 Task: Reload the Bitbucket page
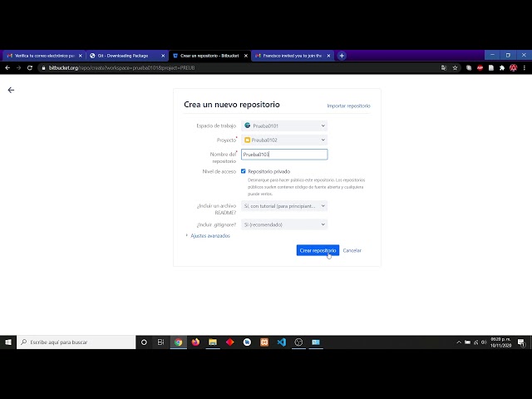[x=30, y=68]
